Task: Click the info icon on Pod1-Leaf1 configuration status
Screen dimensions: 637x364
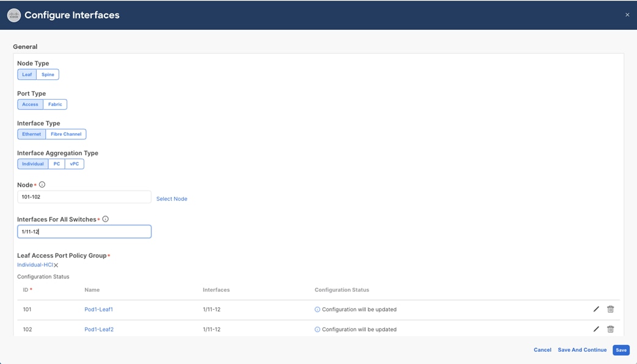Action: [x=316, y=309]
